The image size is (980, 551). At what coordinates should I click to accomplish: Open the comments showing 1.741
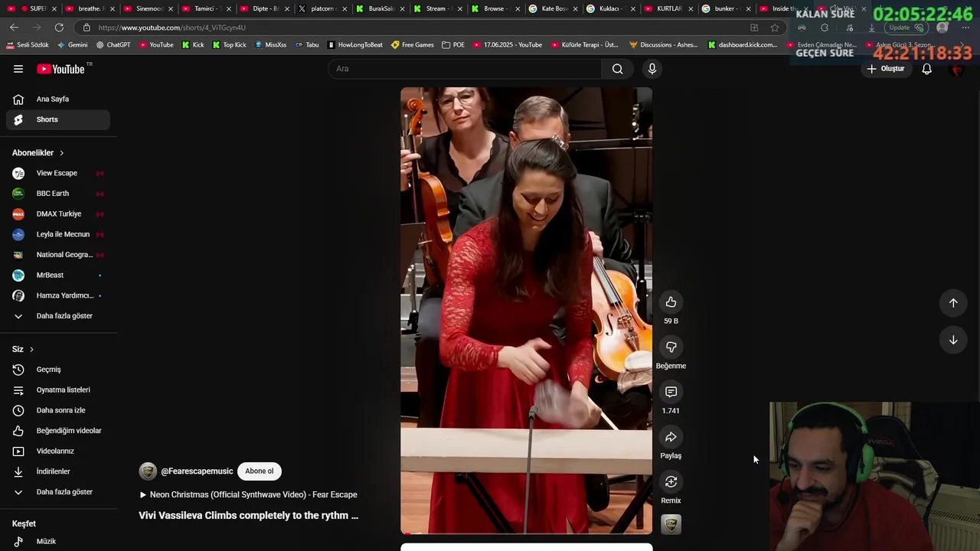pyautogui.click(x=671, y=392)
